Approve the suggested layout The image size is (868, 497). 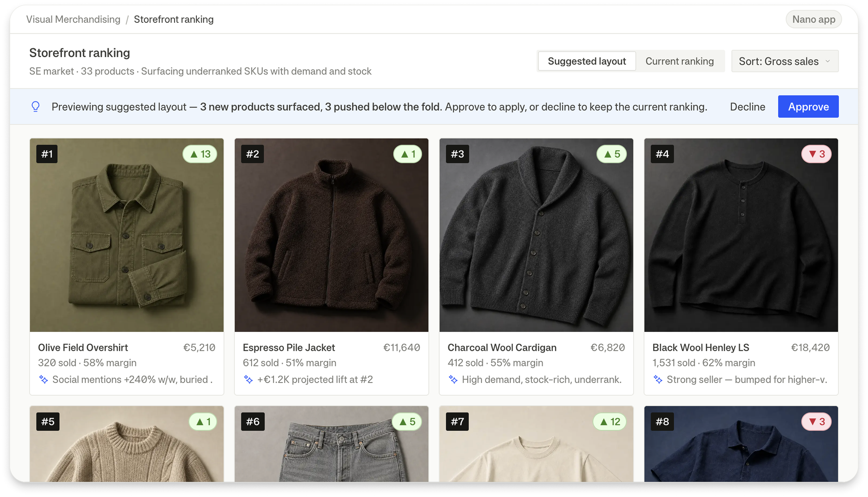tap(808, 106)
